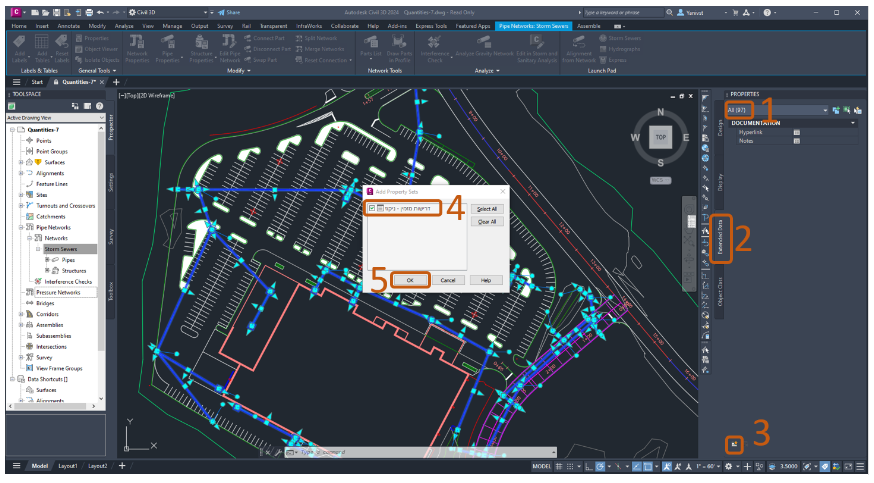Expand the Surfaces tree node
The width and height of the screenshot is (874, 483).
click(21, 162)
